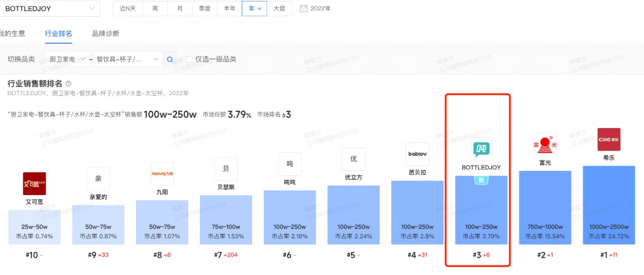Click the 我 badge on BOTTLEDJOY bar
The height and width of the screenshot is (275, 644).
tap(481, 180)
